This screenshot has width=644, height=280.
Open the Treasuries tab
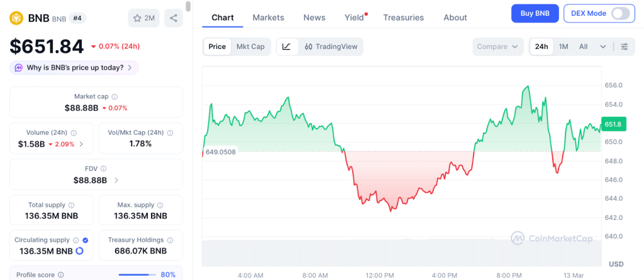(403, 18)
